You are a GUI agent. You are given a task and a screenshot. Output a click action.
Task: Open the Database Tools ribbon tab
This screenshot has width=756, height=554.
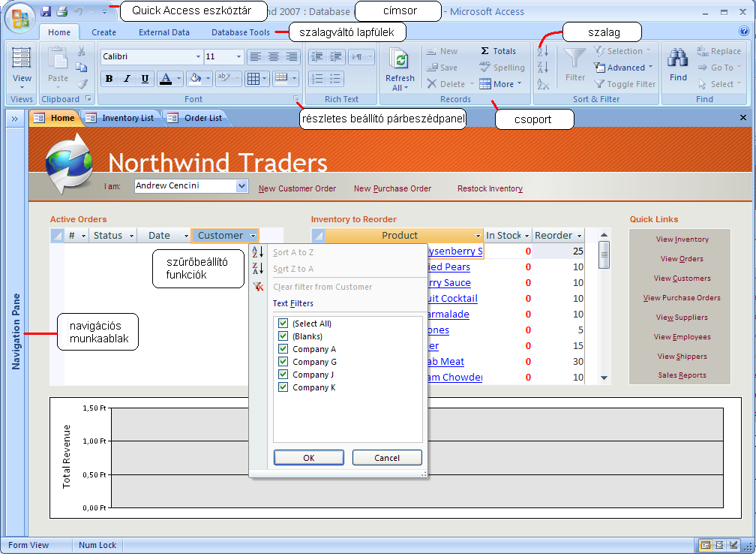point(241,32)
